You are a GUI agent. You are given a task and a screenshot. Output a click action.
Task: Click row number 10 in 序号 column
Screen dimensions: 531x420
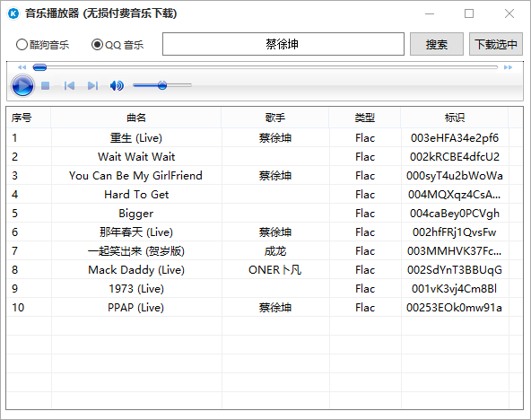coord(18,308)
